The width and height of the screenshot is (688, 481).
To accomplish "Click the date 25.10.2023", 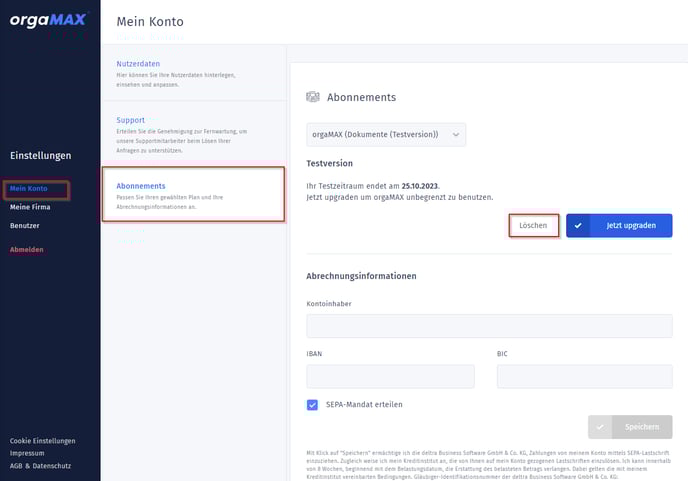I will pyautogui.click(x=420, y=186).
